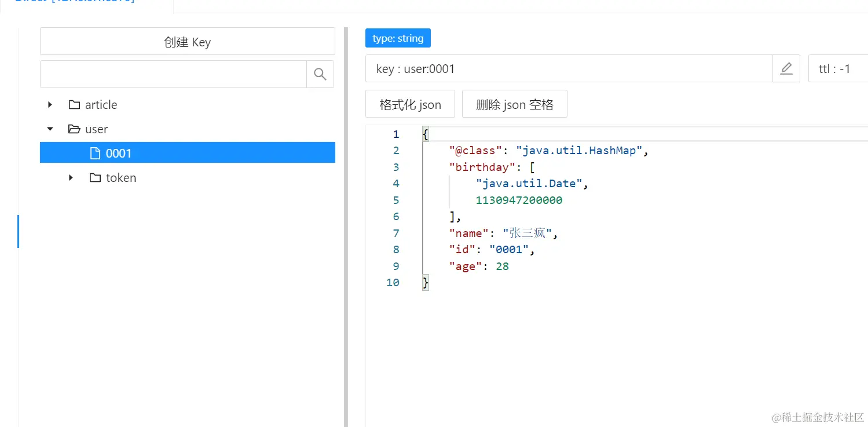This screenshot has width=868, height=427.
Task: Click the open user folder icon
Action: click(74, 129)
